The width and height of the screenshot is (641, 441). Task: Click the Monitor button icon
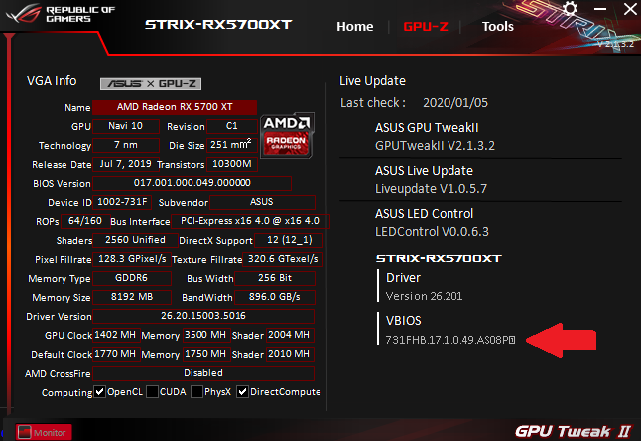point(25,432)
